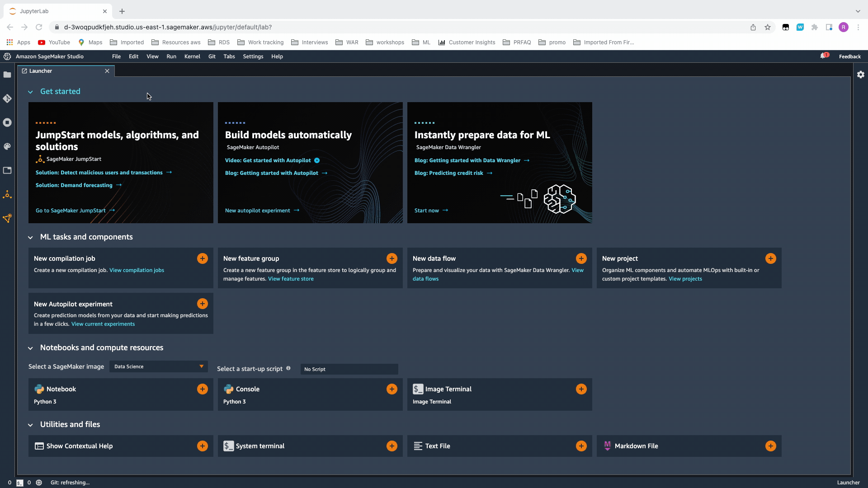Click plus icon on System terminal
Viewport: 868px width, 488px height.
point(392,446)
